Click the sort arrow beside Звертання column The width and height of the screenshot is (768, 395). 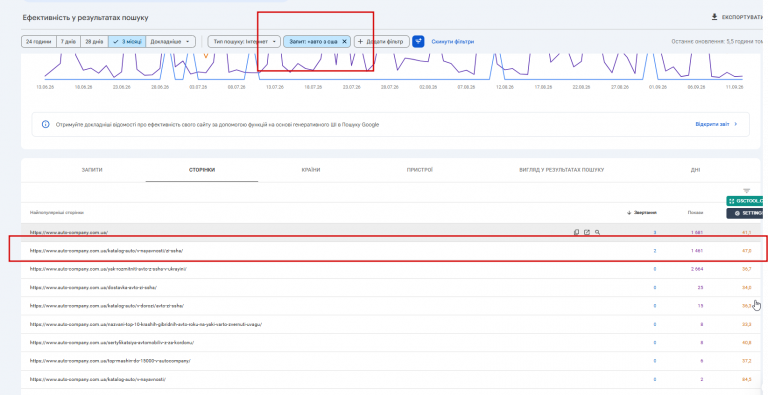pos(629,213)
